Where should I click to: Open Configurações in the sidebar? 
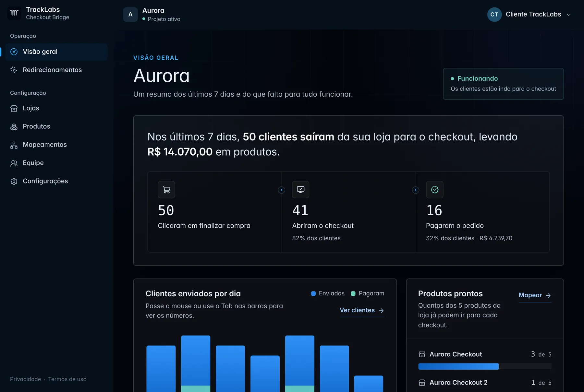point(56,181)
